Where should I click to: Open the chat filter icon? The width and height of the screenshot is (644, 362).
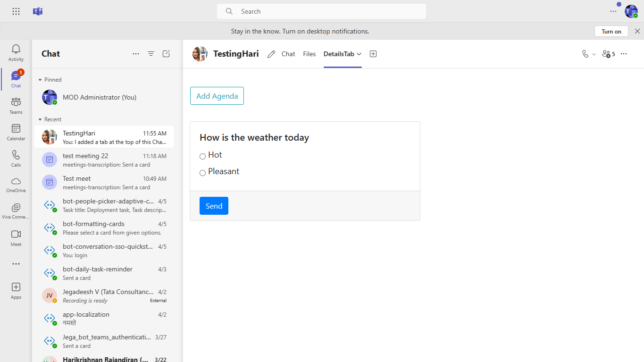(x=151, y=54)
